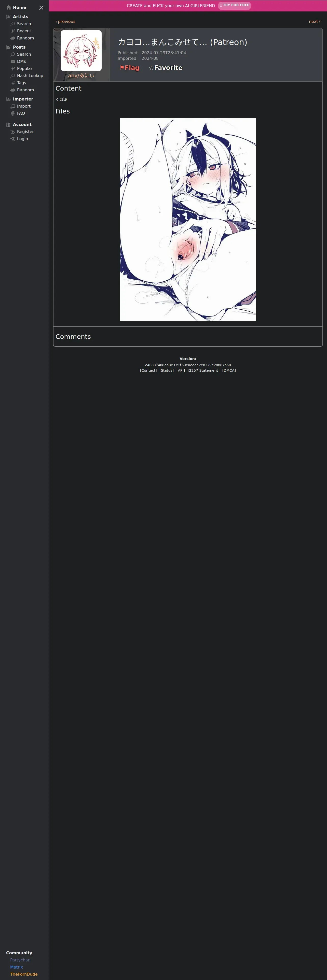Click the Register user icon
The image size is (327, 980).
tap(13, 132)
